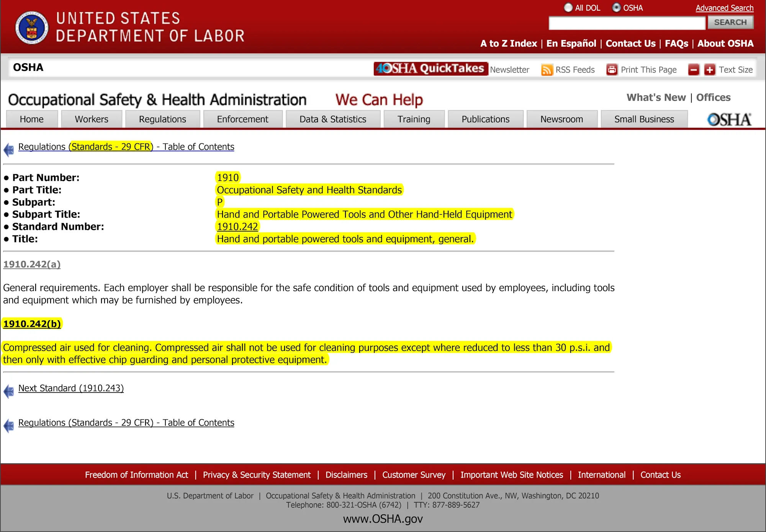Click the Print This Page printer icon
The image size is (766, 532).
point(612,70)
